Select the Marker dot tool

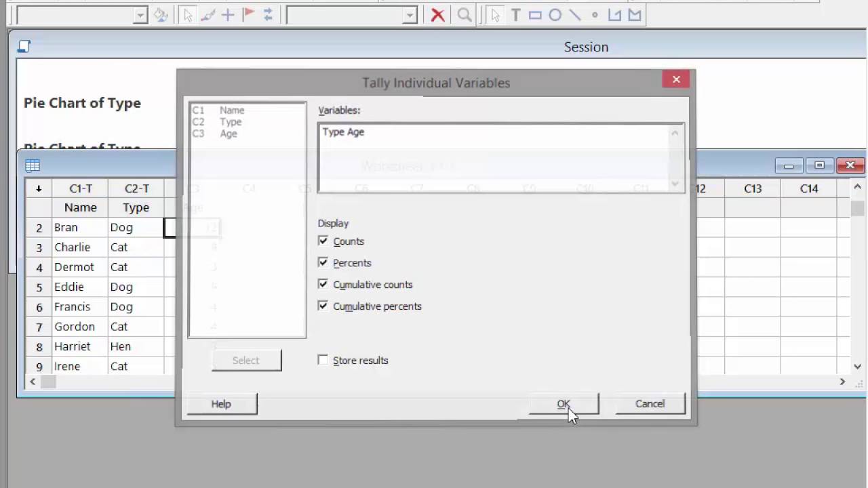(x=595, y=15)
